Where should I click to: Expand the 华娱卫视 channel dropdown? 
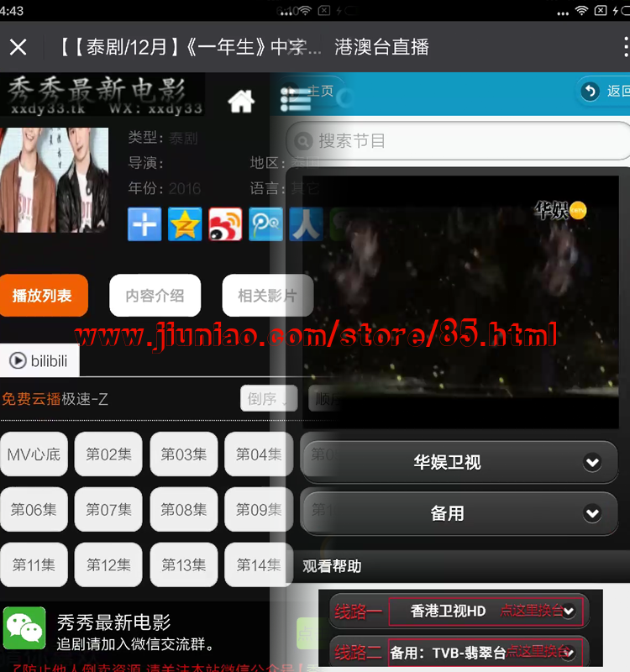click(459, 463)
